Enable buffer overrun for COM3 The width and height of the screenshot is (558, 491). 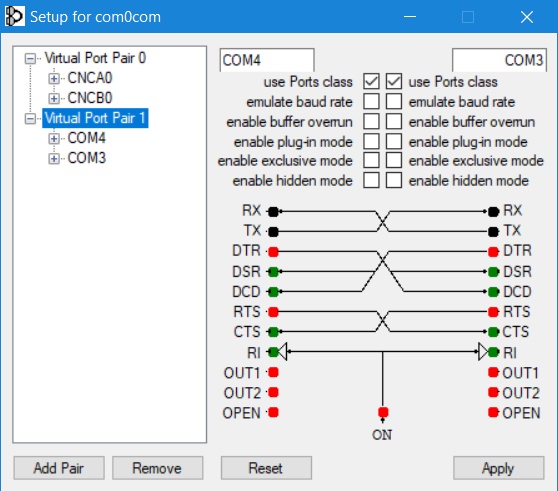pyautogui.click(x=394, y=121)
